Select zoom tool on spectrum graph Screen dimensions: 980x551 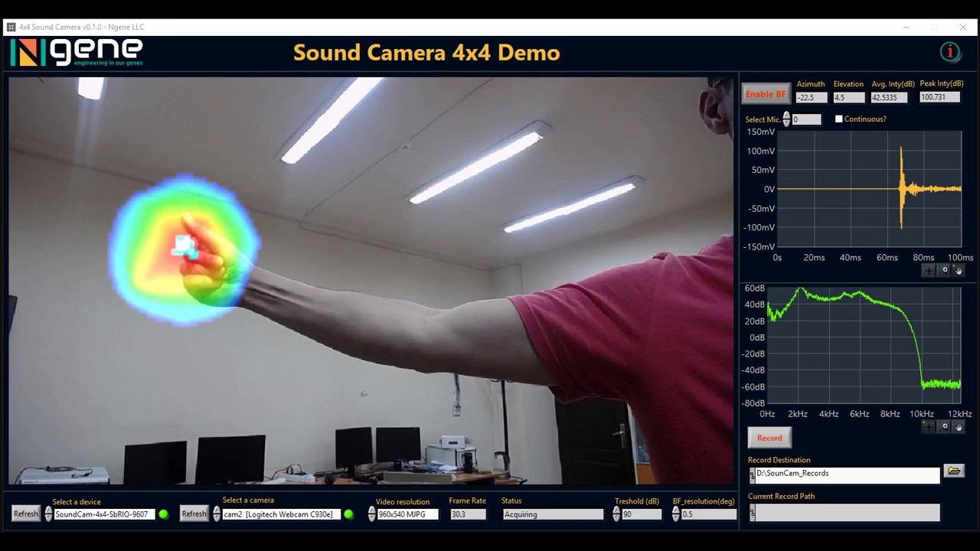[944, 426]
